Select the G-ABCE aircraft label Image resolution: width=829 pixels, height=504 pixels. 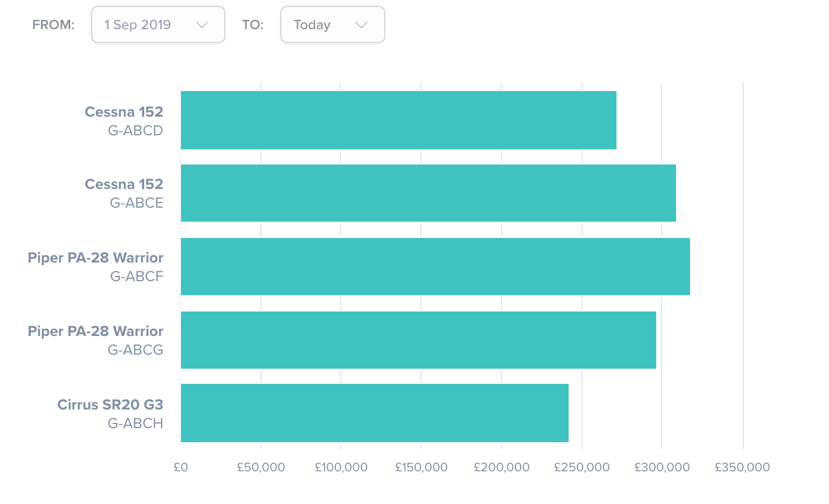137,203
